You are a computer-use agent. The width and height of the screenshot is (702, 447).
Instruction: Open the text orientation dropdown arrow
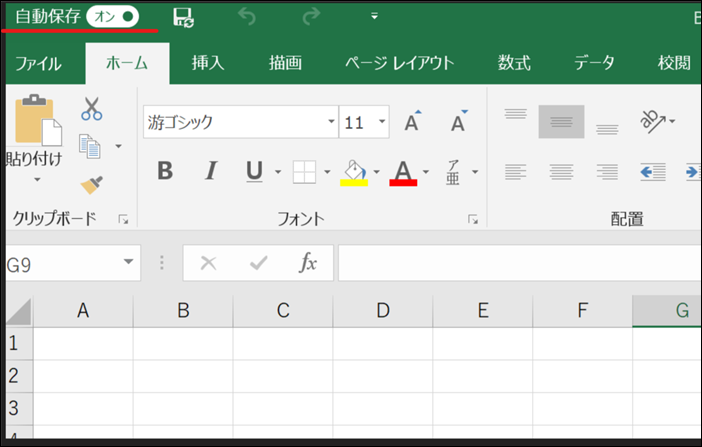coord(672,121)
